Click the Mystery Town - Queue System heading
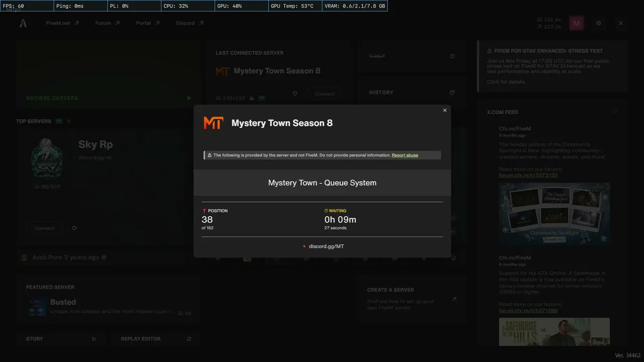 point(322,183)
